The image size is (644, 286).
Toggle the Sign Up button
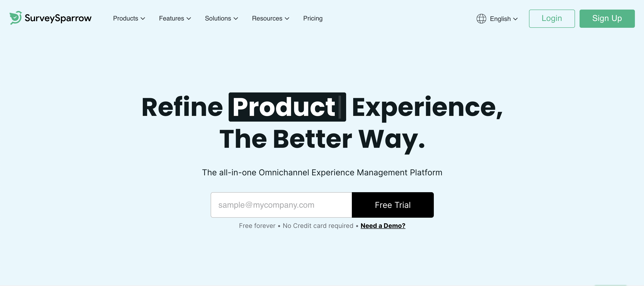pos(607,18)
